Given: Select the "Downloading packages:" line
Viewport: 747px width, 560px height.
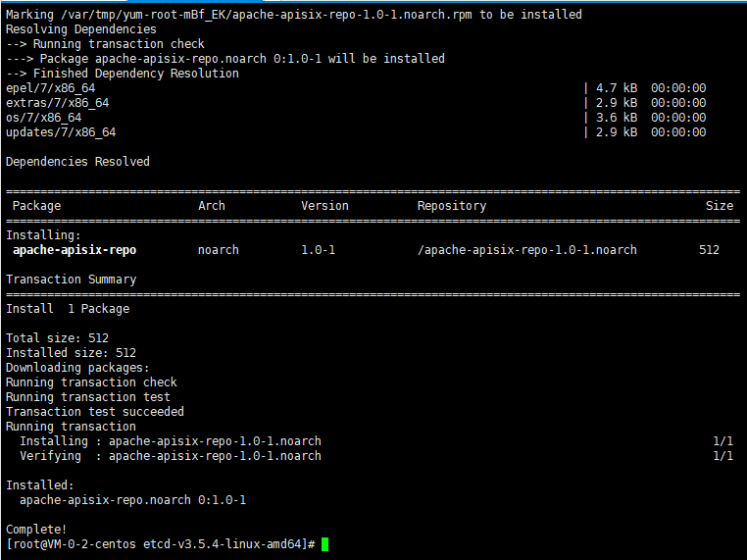Looking at the screenshot, I should click(x=77, y=368).
